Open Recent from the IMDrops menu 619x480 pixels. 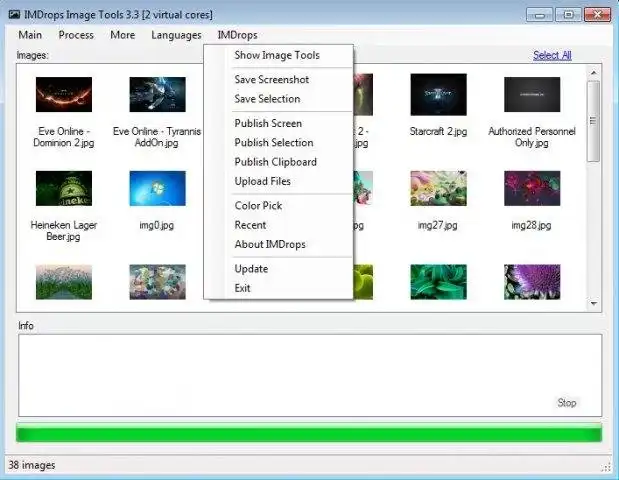click(250, 225)
